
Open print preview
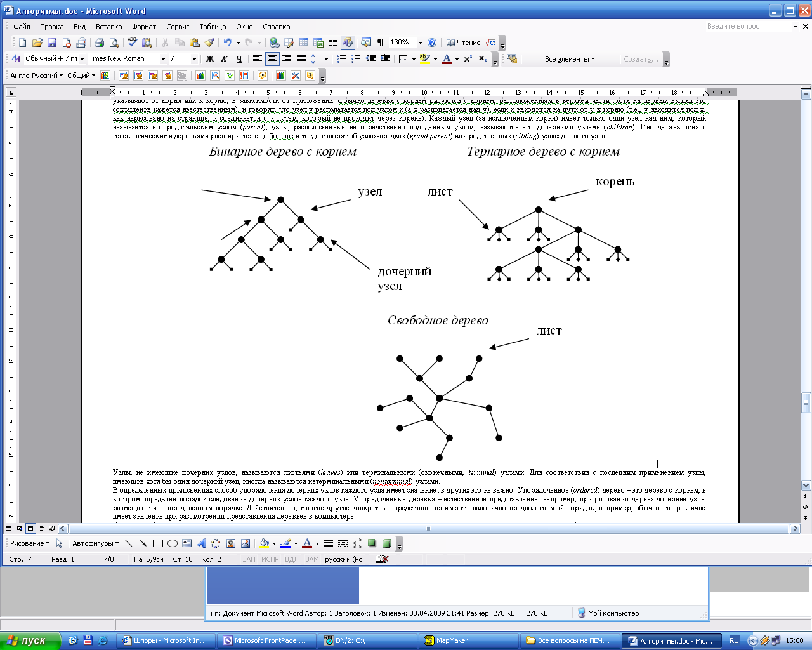point(114,43)
